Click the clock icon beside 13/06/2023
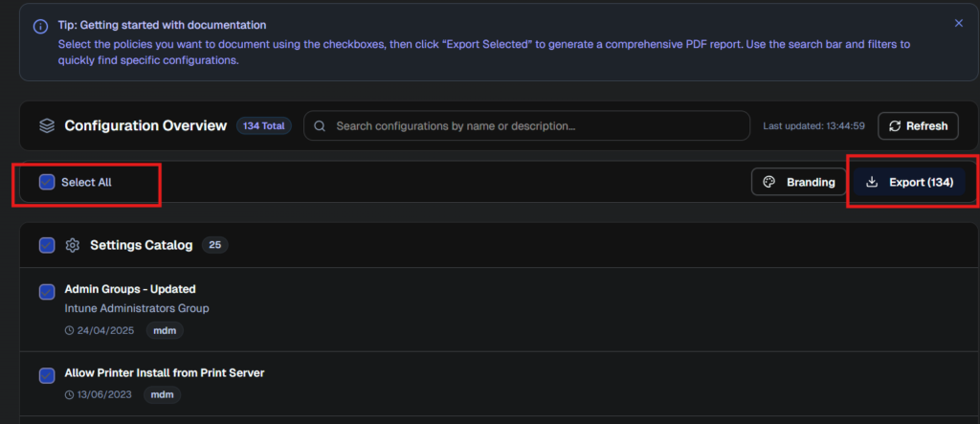980x424 pixels. pyautogui.click(x=69, y=394)
